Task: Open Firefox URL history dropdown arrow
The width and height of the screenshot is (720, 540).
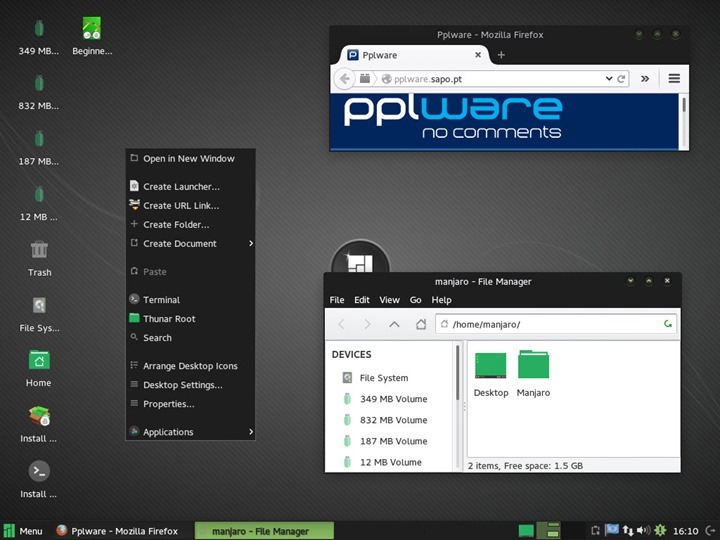Action: tap(609, 79)
